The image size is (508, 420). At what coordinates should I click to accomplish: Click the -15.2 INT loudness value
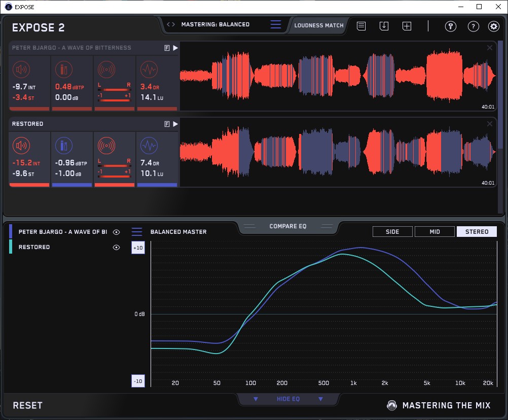click(x=26, y=163)
